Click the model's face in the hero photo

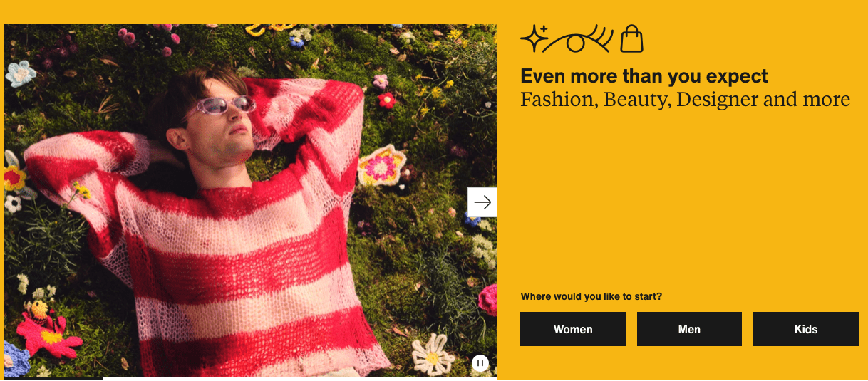click(x=227, y=128)
